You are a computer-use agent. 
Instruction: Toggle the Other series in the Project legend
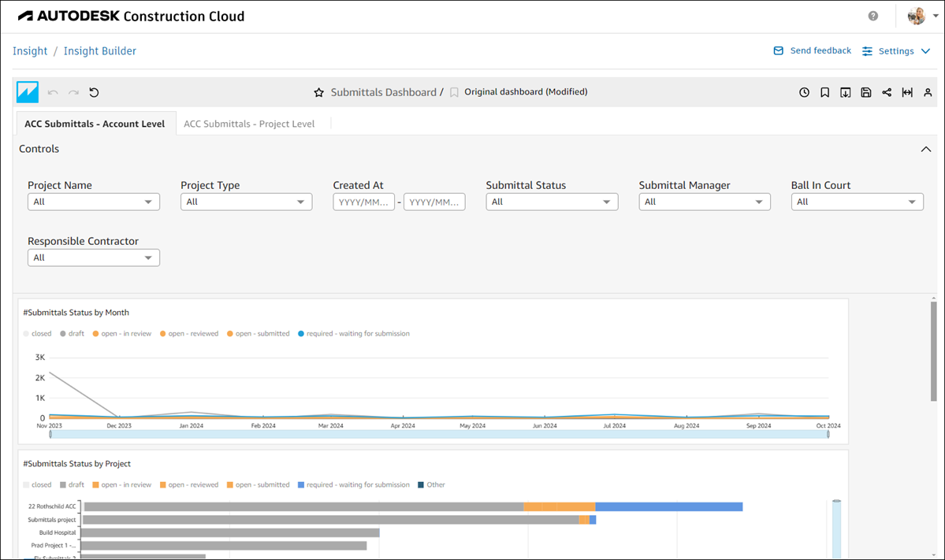click(432, 484)
